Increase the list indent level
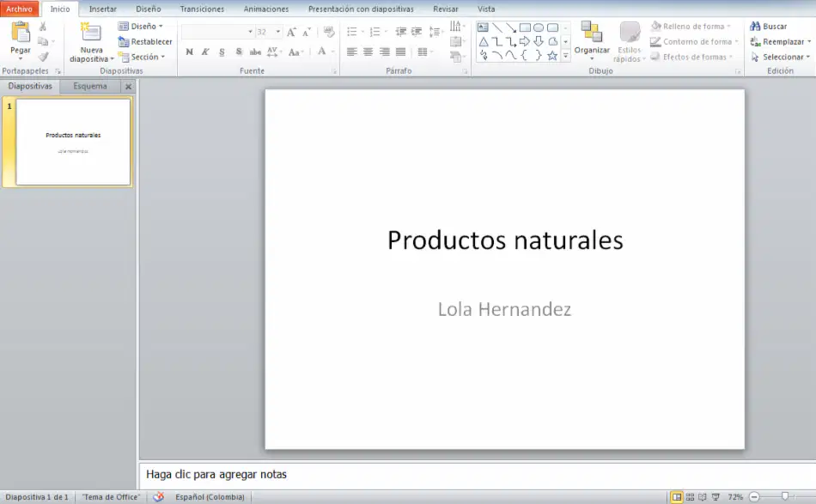 [x=417, y=32]
